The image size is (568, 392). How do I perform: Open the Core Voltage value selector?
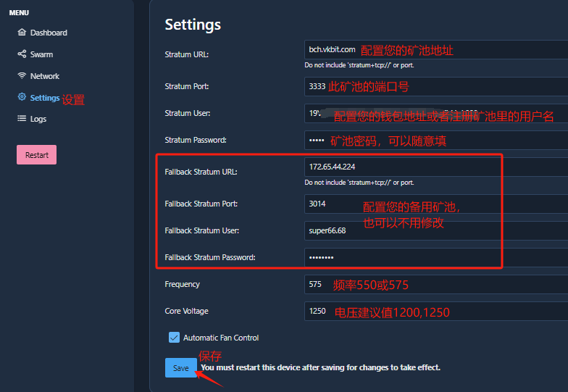coord(435,311)
